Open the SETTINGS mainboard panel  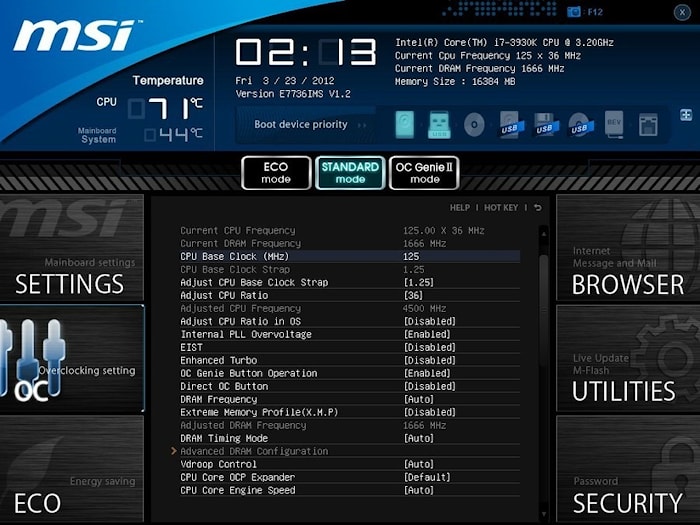(x=72, y=248)
